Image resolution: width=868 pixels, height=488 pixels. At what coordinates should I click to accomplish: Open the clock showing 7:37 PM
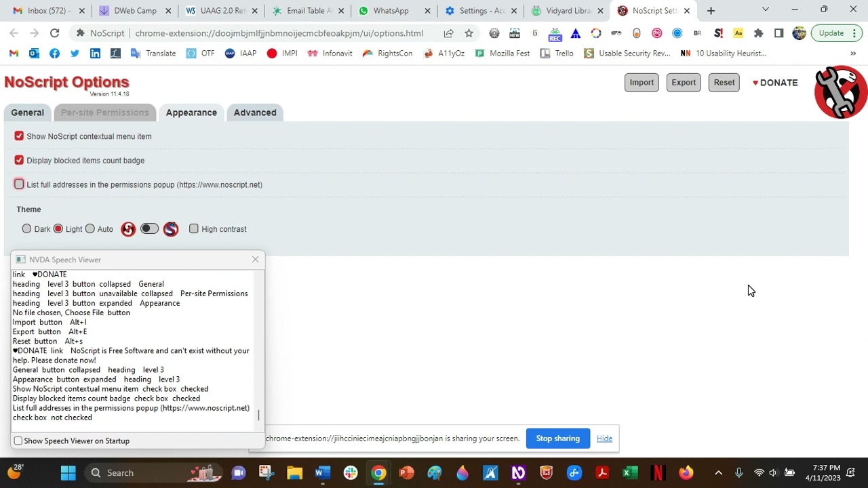click(822, 473)
